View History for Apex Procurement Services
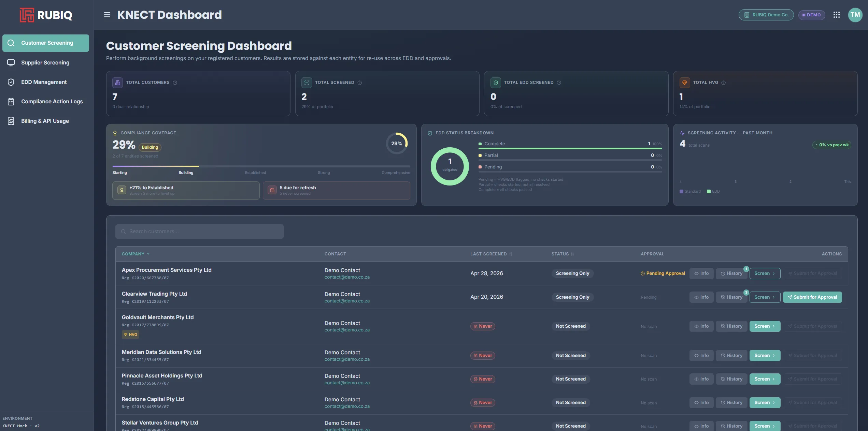868x431 pixels. (731, 273)
